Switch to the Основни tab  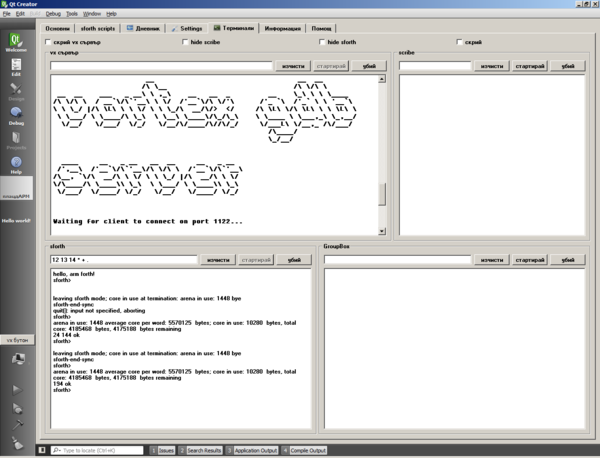(57, 28)
